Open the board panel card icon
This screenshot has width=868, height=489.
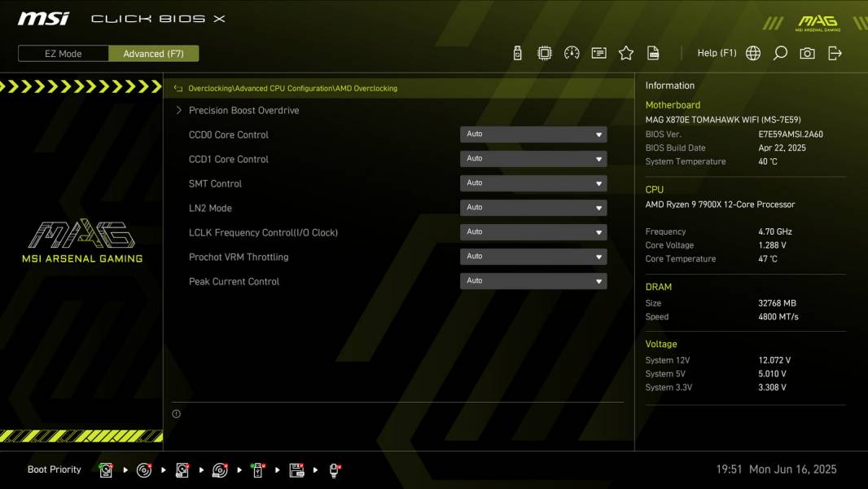599,53
